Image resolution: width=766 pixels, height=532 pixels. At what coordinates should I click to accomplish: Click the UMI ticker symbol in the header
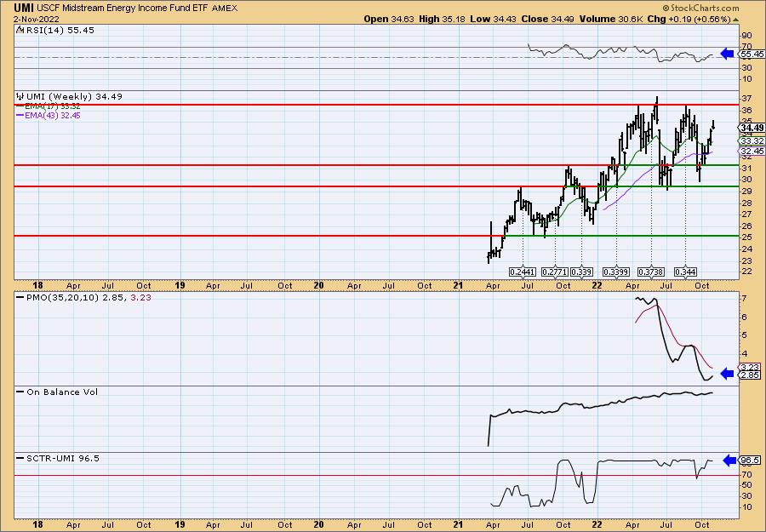pos(24,8)
